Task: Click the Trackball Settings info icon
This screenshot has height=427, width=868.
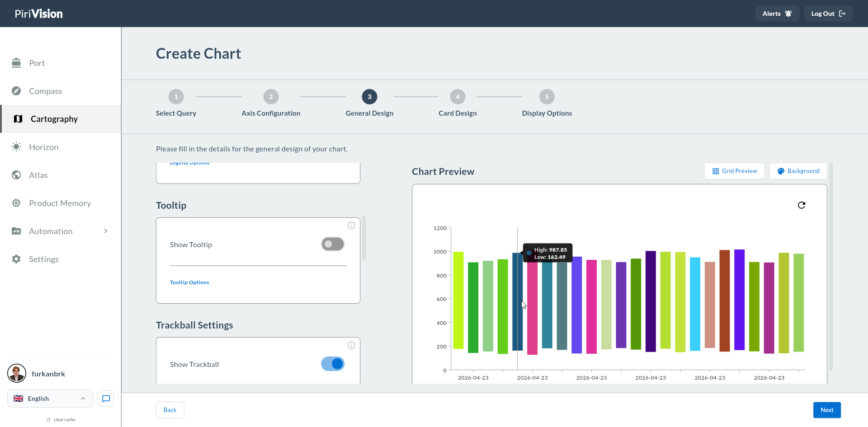Action: [351, 345]
